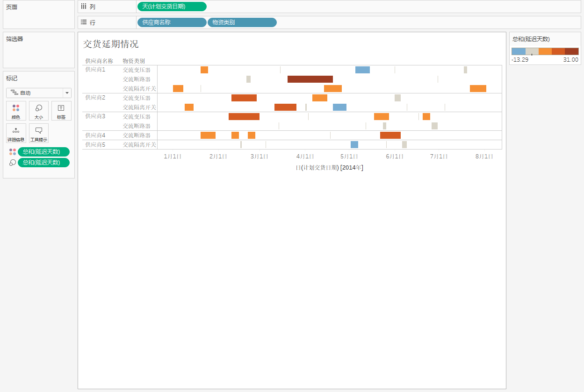Click the 供应商名称 column header in view
The height and width of the screenshot is (392, 584).
point(99,61)
